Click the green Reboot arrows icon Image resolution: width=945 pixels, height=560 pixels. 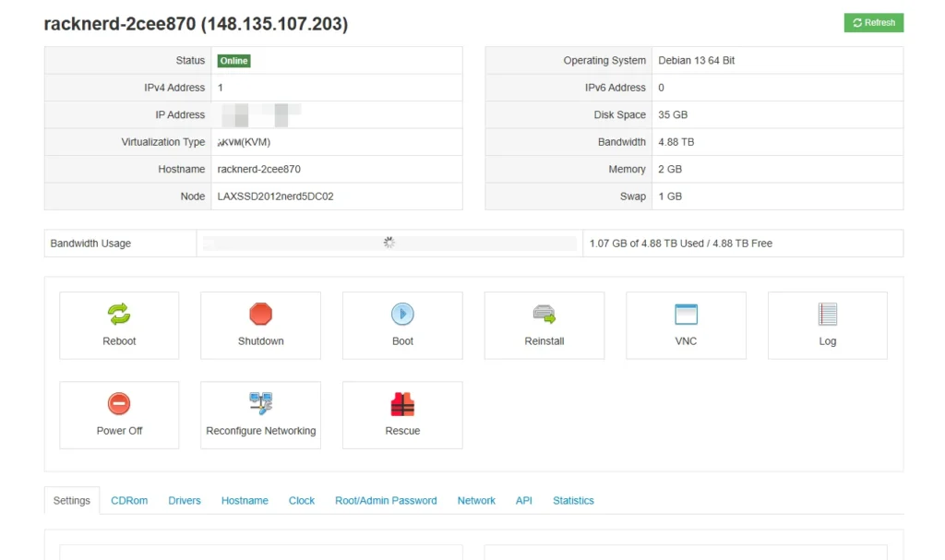click(x=119, y=315)
